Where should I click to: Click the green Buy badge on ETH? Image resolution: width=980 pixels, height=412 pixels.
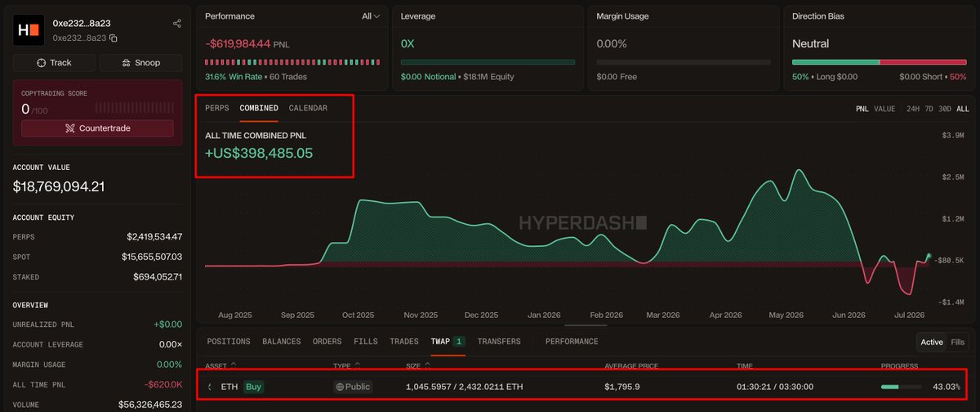254,387
